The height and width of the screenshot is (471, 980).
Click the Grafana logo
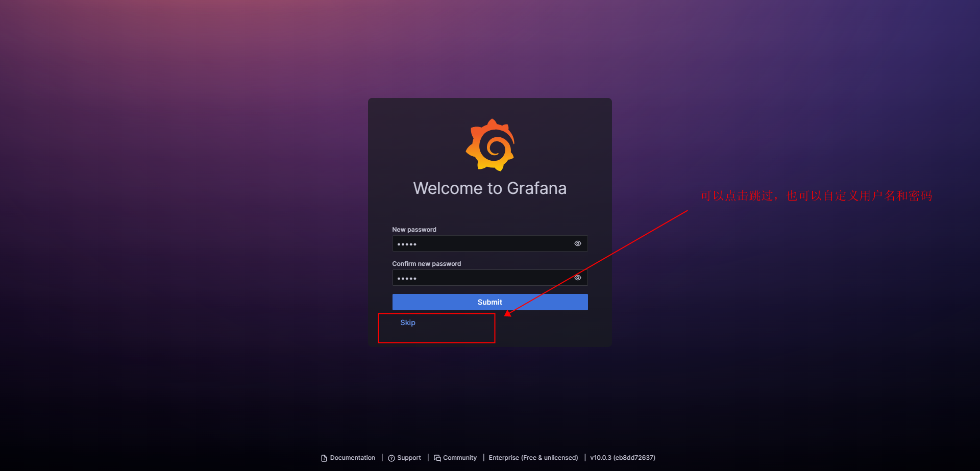490,145
